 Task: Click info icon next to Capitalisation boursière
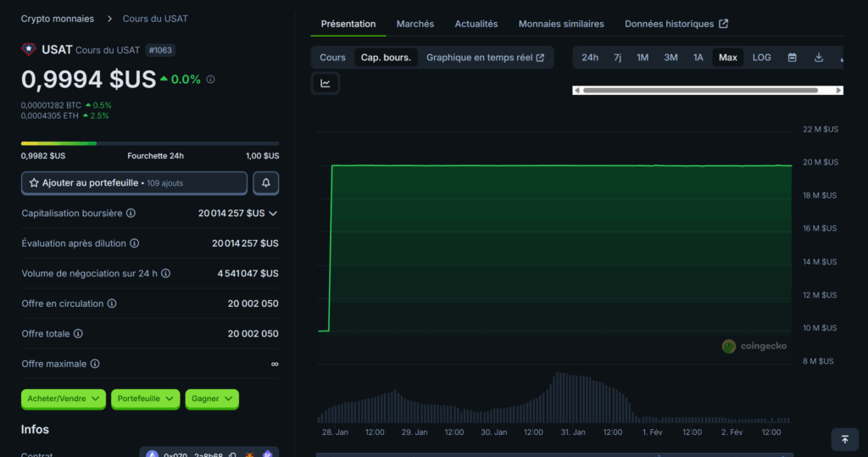tap(131, 214)
